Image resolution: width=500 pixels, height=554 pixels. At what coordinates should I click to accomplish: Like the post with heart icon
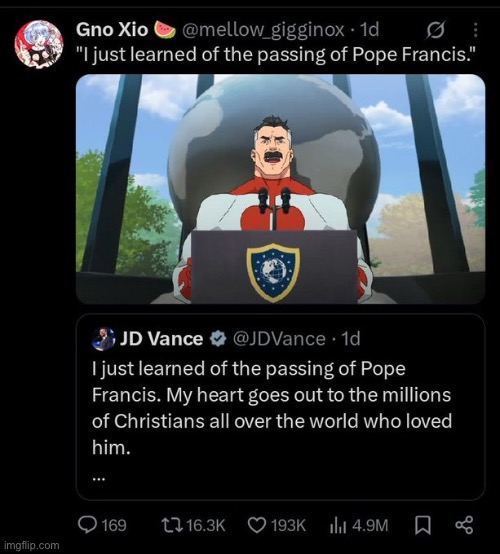257,525
